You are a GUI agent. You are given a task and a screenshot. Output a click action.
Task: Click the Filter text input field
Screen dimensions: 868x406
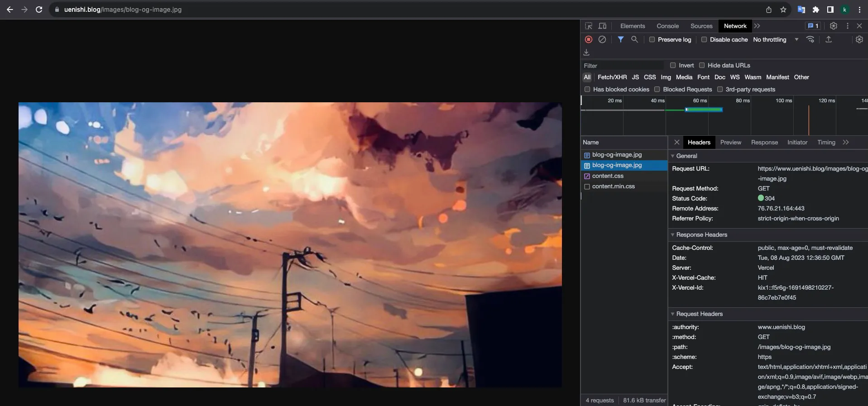pos(623,66)
